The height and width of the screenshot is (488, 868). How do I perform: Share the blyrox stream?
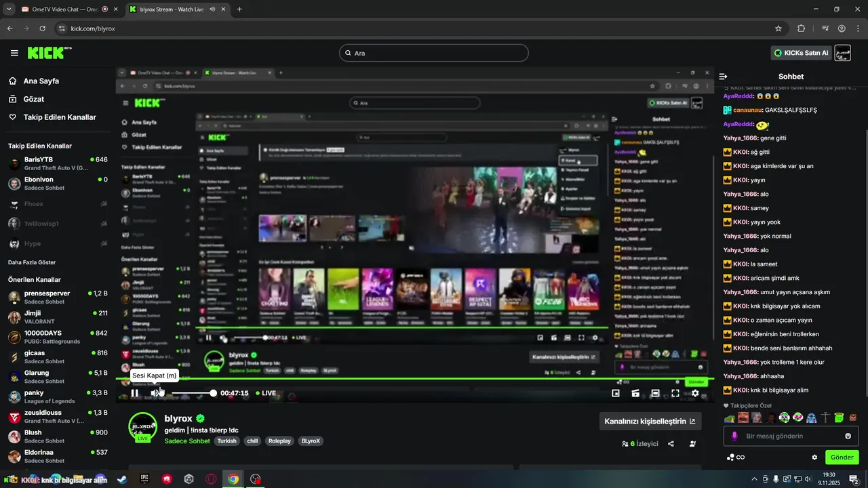(x=671, y=444)
